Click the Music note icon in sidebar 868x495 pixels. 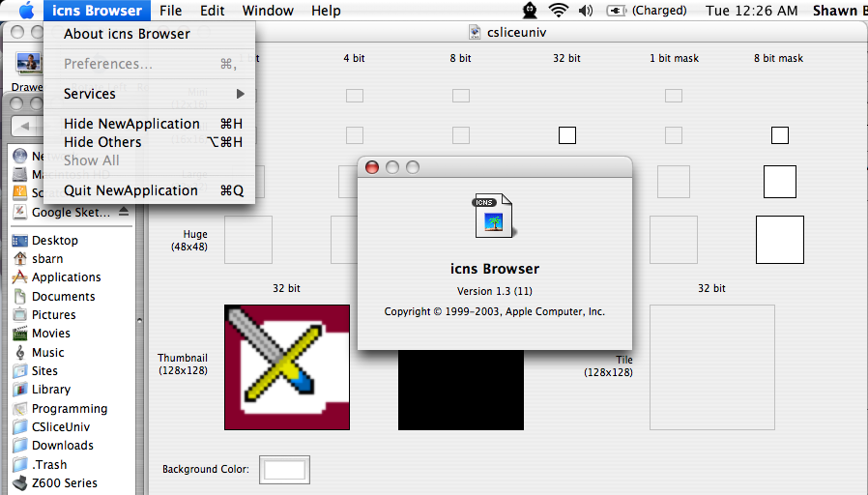click(x=20, y=352)
